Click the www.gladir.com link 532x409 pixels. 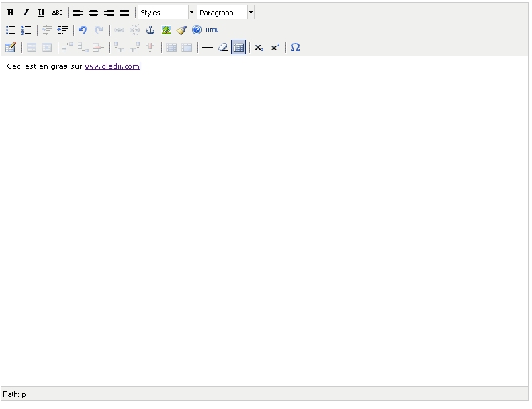click(x=112, y=66)
